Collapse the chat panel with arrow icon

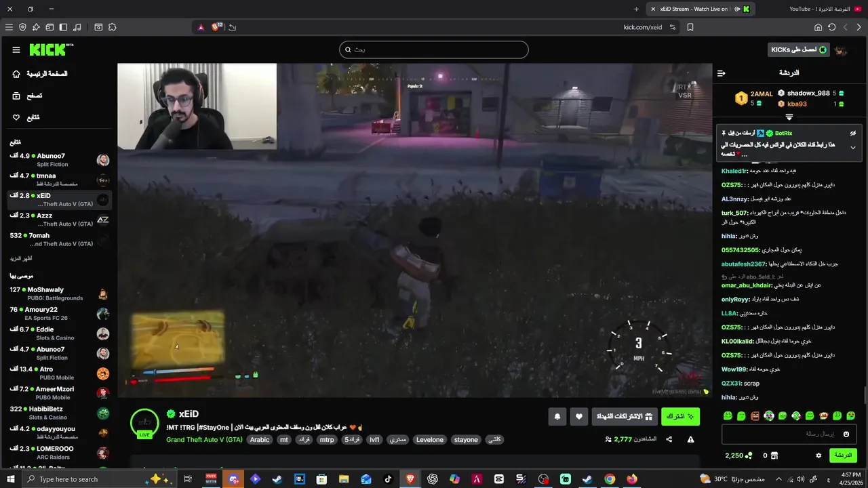tap(722, 73)
